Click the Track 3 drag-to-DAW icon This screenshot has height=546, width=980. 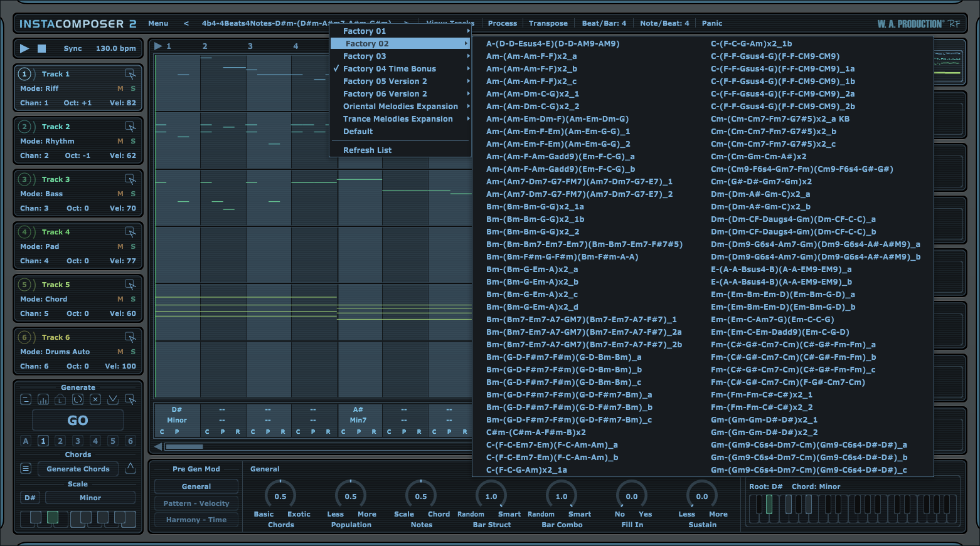point(130,179)
